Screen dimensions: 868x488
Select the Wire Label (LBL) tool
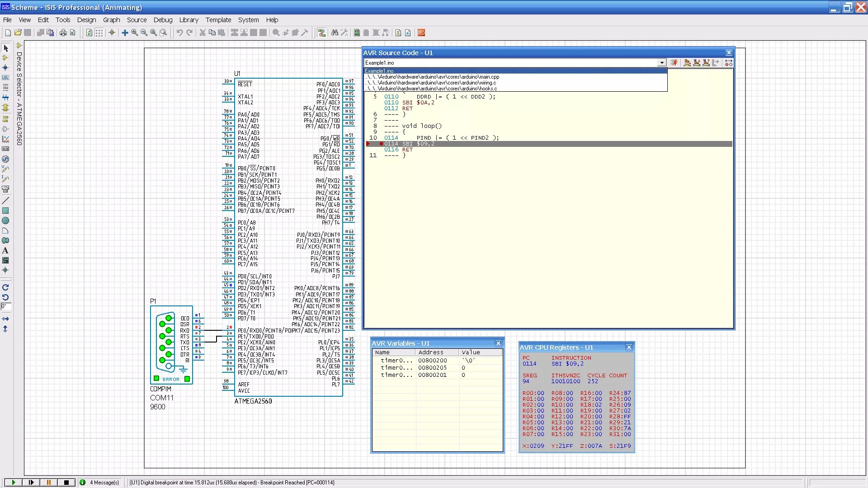click(x=5, y=78)
